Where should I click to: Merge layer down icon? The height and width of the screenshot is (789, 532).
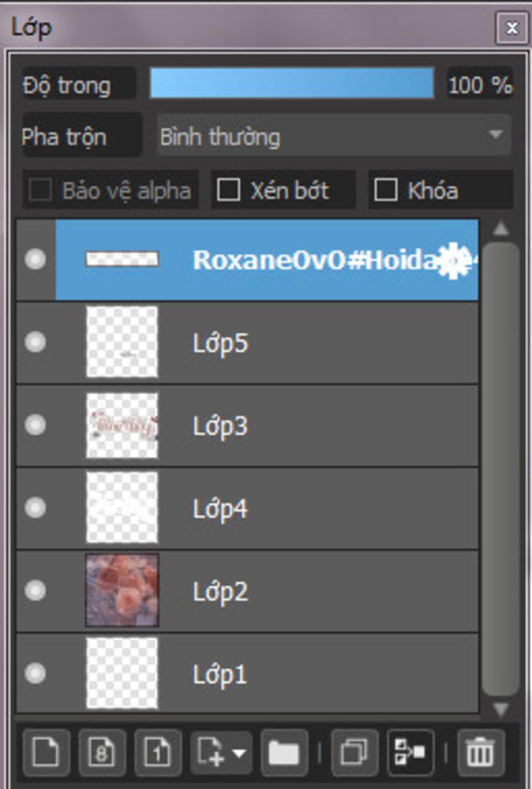pos(410,752)
